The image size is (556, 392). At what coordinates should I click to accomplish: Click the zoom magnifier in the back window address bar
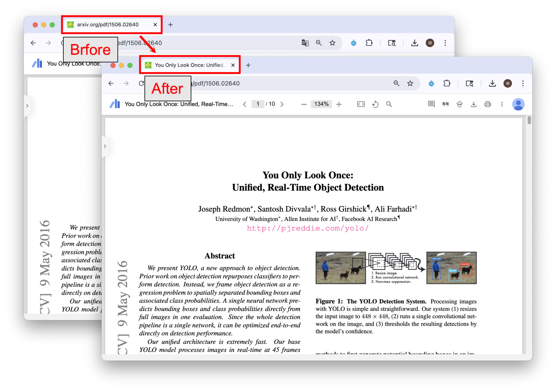(319, 43)
